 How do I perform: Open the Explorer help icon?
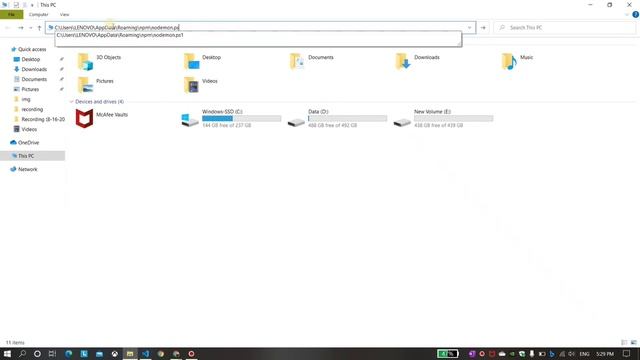tap(635, 14)
